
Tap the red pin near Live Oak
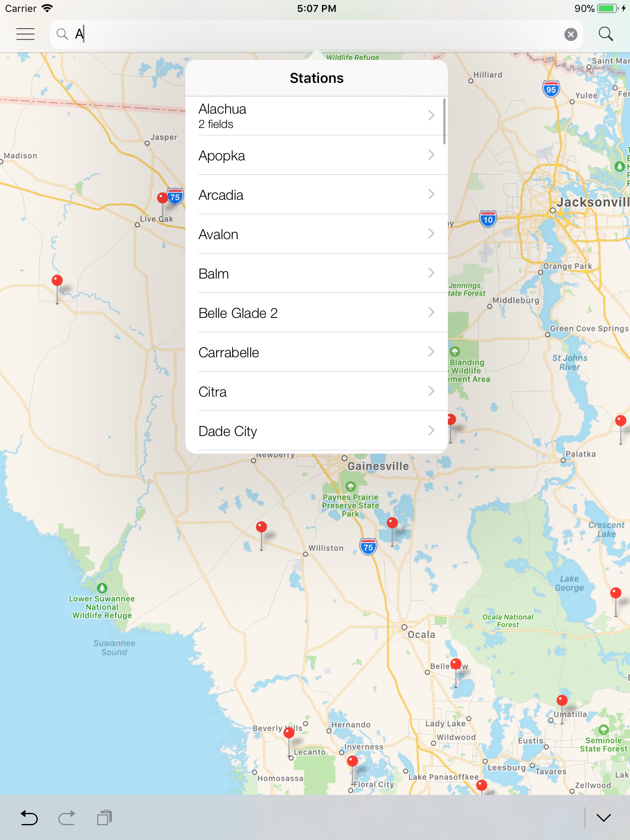[162, 198]
